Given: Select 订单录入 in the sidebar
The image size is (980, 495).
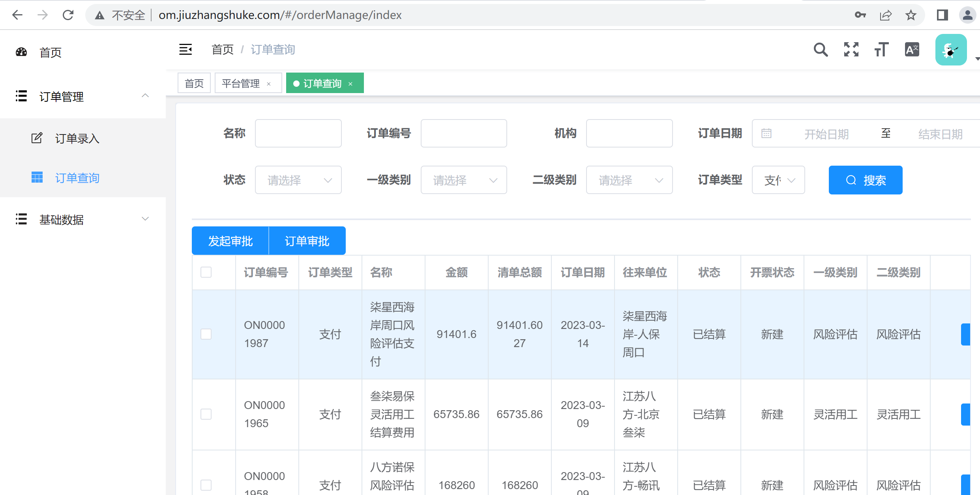Looking at the screenshot, I should click(77, 138).
